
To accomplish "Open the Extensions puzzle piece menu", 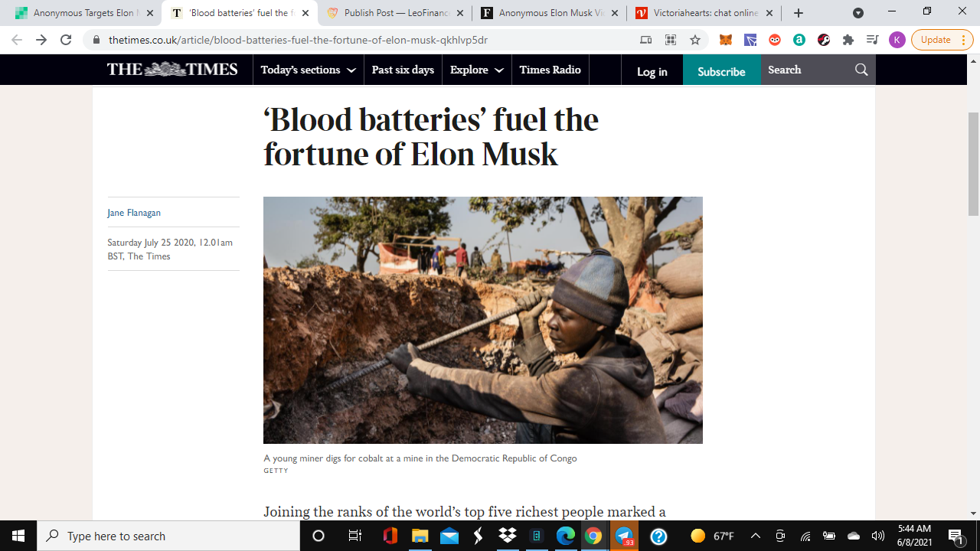I will click(x=848, y=40).
